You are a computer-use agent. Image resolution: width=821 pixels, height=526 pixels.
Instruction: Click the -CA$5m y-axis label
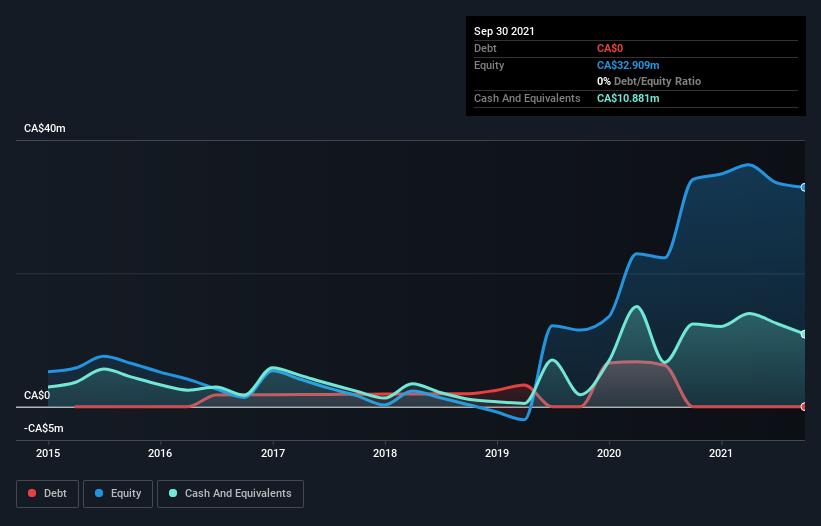click(43, 428)
